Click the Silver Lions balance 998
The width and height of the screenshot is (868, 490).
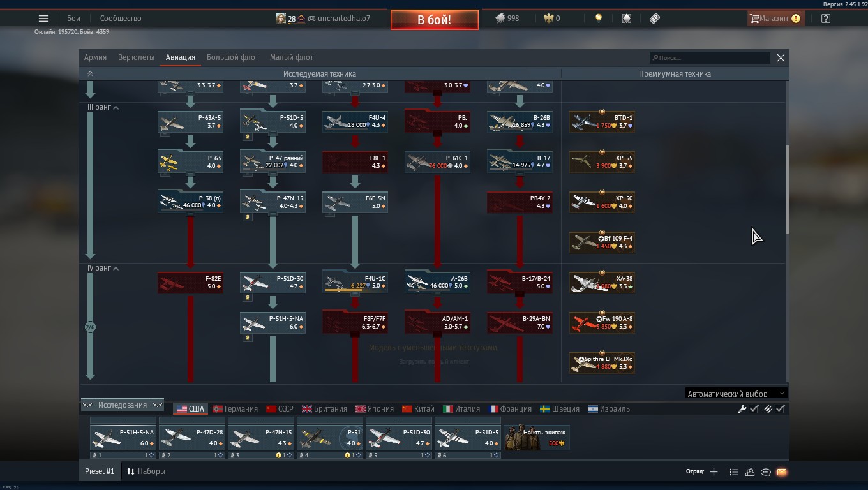(507, 19)
